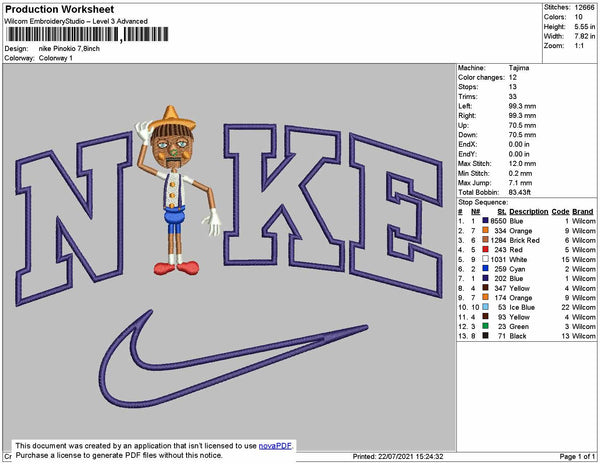
Task: Click the Stitches value '12666'
Action: point(585,7)
